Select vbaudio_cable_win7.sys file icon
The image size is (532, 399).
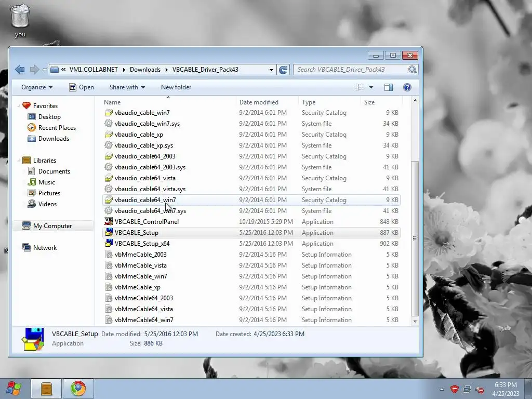(109, 124)
